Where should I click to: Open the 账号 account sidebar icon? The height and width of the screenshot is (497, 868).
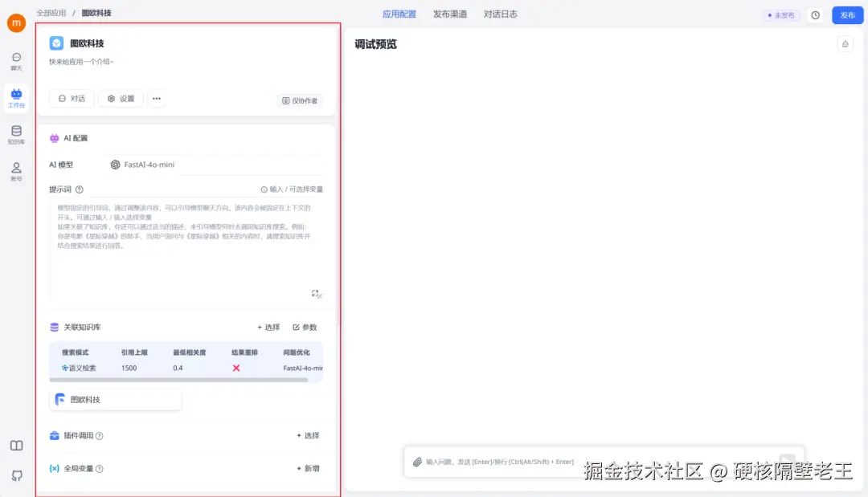(17, 171)
